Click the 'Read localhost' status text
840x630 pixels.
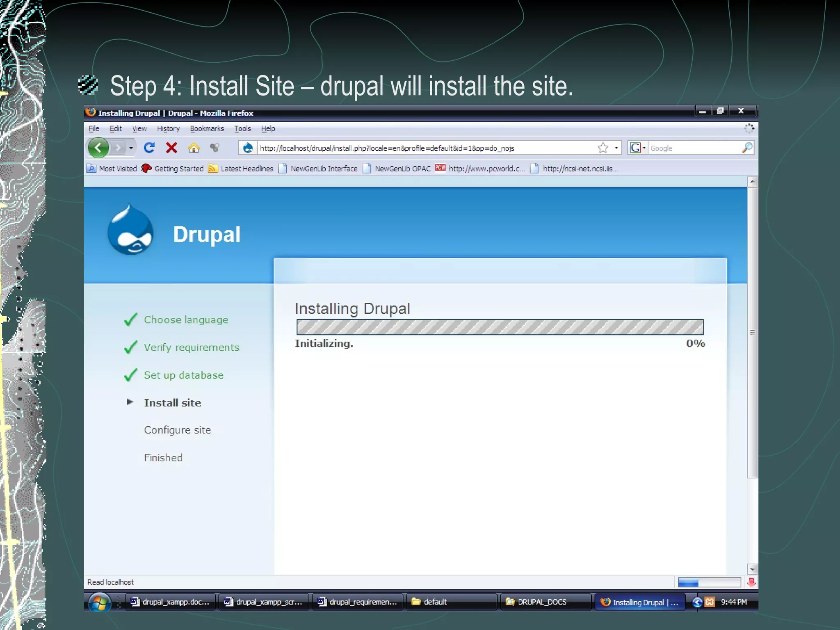tap(110, 582)
